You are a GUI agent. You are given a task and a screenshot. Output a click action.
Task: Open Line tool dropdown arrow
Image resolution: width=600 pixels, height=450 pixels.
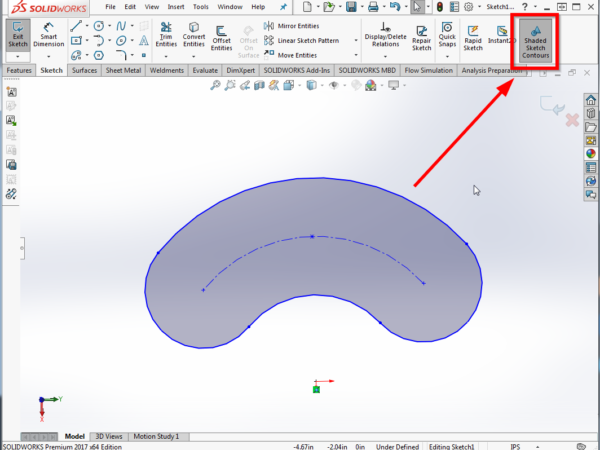(87, 26)
